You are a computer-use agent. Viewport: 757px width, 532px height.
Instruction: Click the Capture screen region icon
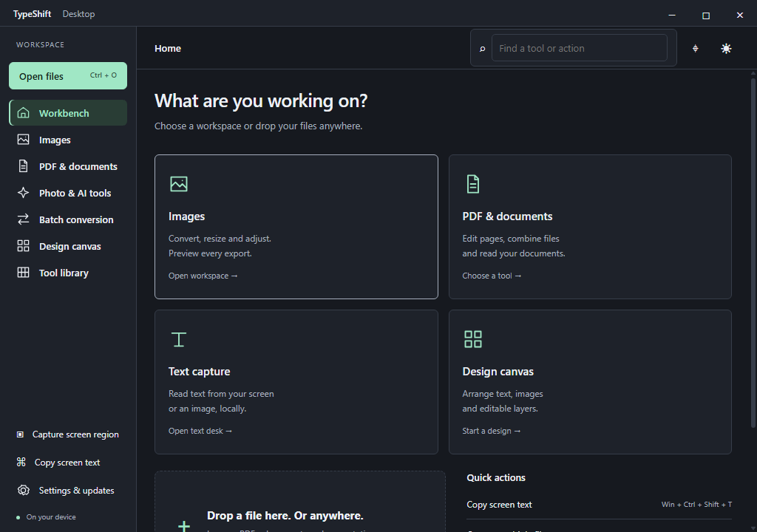tap(20, 434)
